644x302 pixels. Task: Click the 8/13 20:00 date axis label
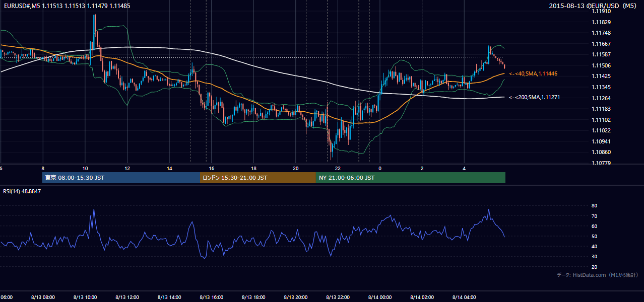[296, 297]
